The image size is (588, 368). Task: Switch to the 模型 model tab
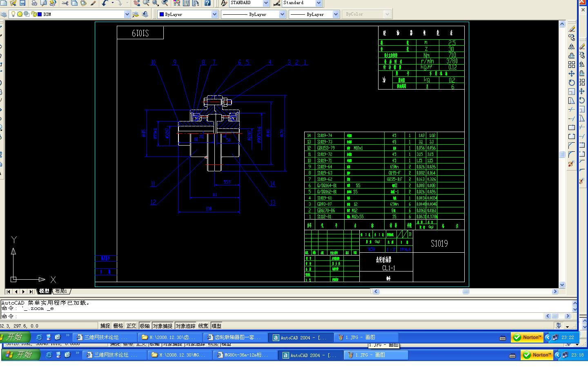tap(44, 291)
